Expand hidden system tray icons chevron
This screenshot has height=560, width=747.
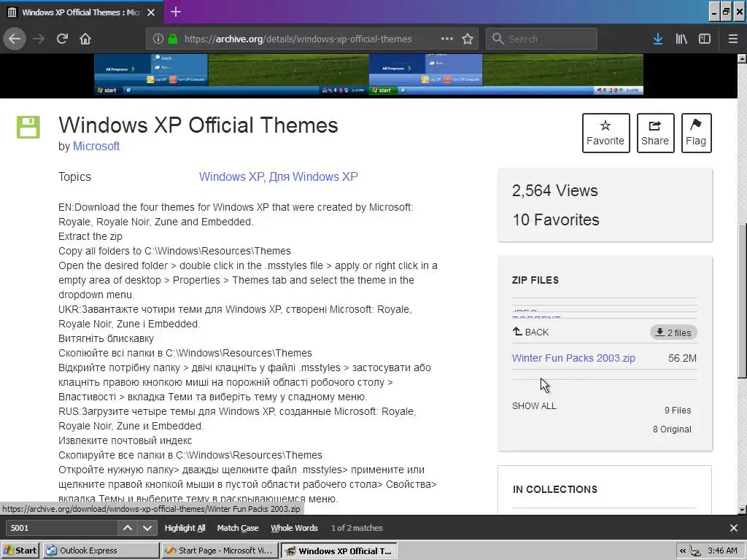coord(683,551)
